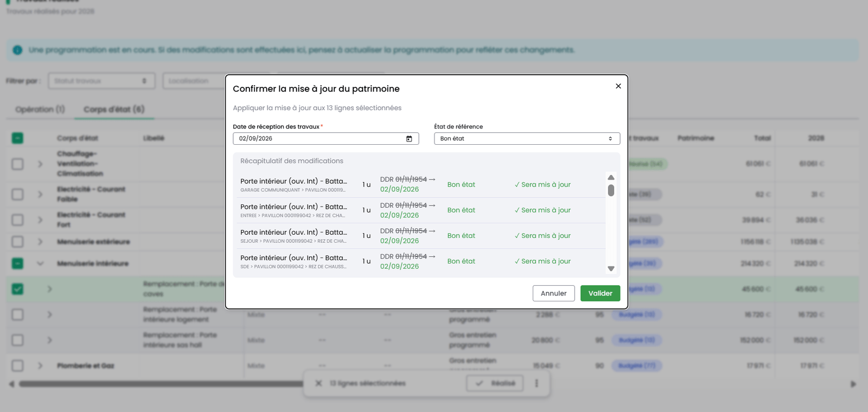Check the Electricité - Courant Faible checkbox
This screenshot has height=412, width=868.
17,194
